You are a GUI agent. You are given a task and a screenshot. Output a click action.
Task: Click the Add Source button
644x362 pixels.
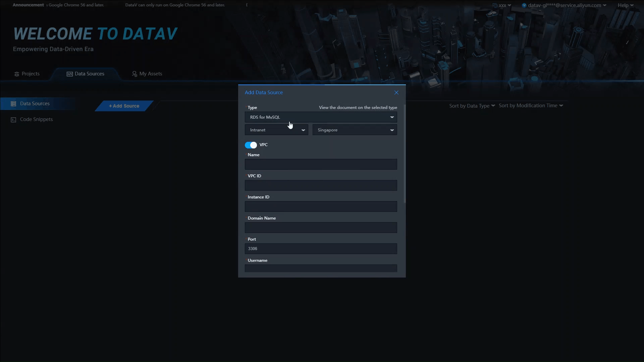[x=124, y=106]
